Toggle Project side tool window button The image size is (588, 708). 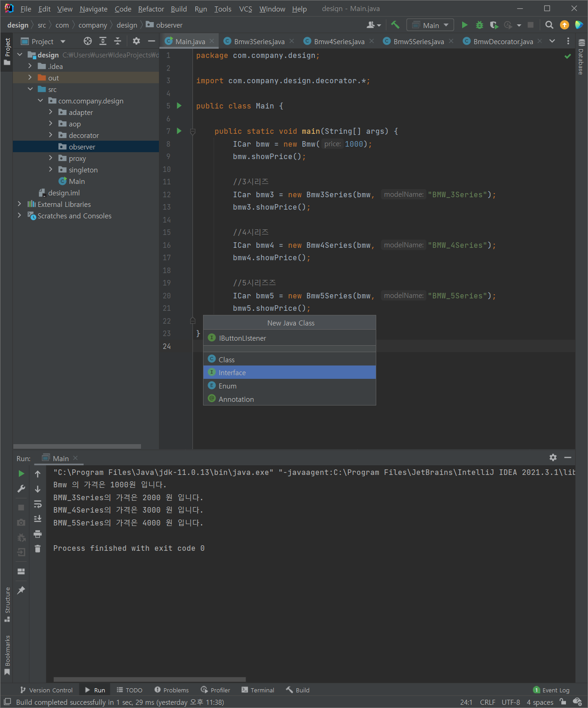(x=7, y=51)
